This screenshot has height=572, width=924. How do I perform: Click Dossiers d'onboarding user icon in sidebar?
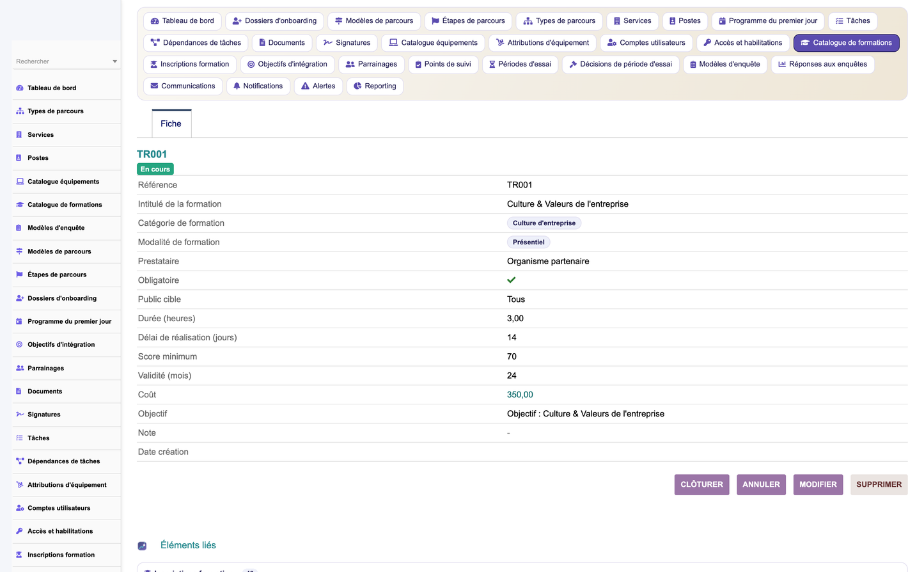point(20,298)
